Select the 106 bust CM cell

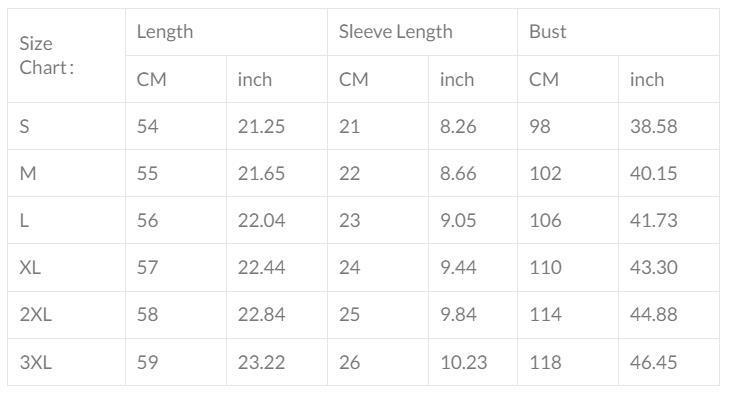(545, 220)
